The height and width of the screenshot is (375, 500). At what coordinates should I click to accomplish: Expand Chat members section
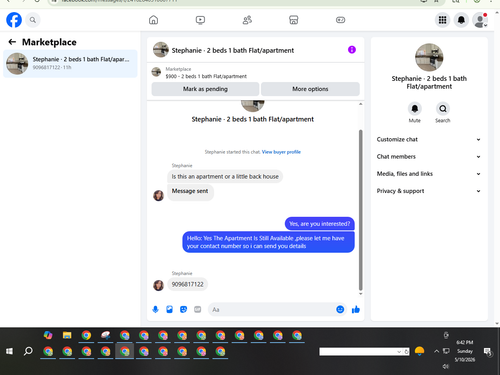429,157
